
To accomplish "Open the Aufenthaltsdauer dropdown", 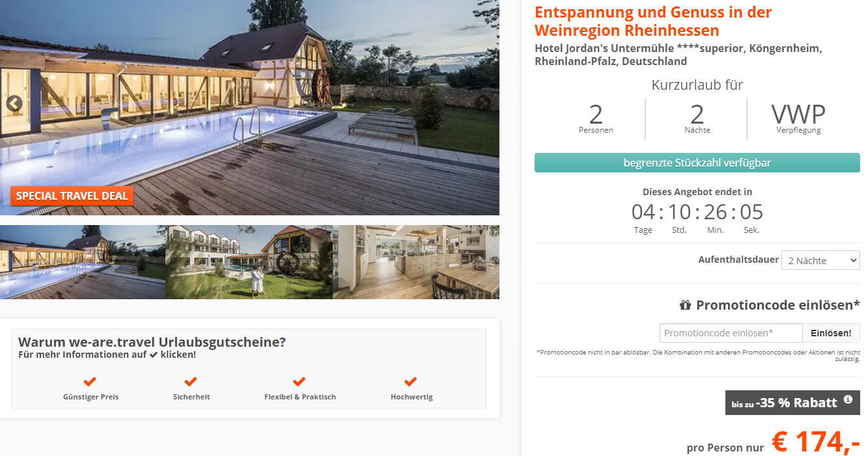I will click(x=820, y=260).
